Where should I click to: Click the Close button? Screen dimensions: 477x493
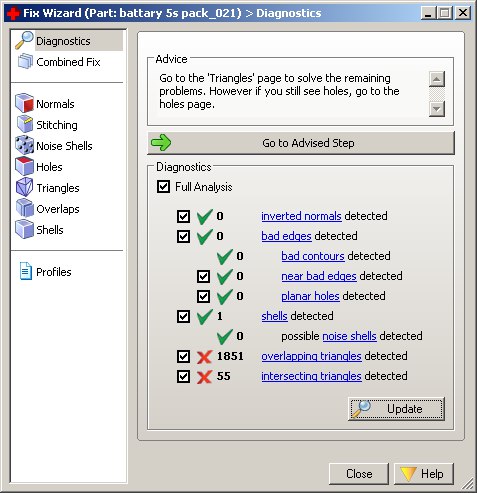tap(359, 473)
